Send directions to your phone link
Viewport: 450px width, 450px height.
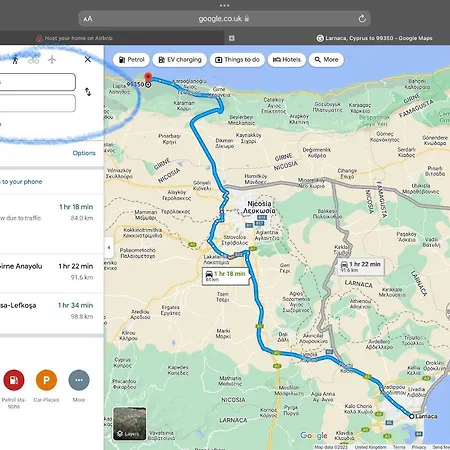point(21,182)
